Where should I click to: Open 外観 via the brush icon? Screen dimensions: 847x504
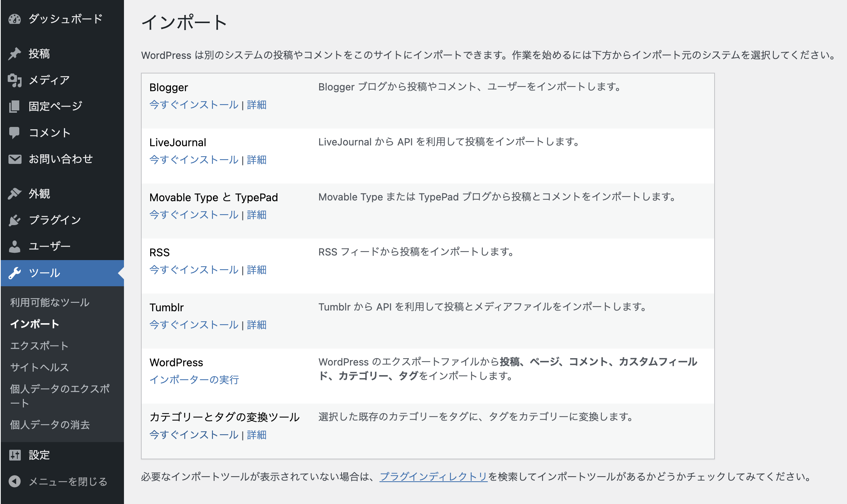coord(15,194)
